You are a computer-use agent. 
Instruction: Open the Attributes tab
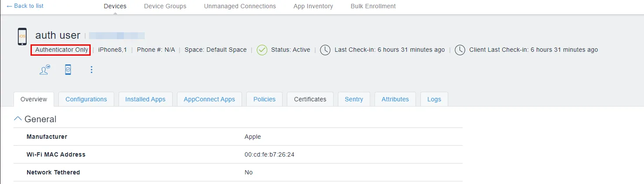pyautogui.click(x=395, y=99)
